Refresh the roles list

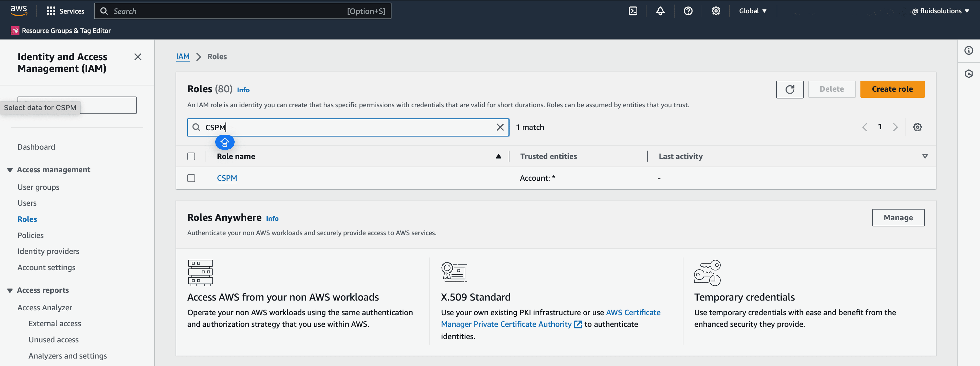(789, 89)
